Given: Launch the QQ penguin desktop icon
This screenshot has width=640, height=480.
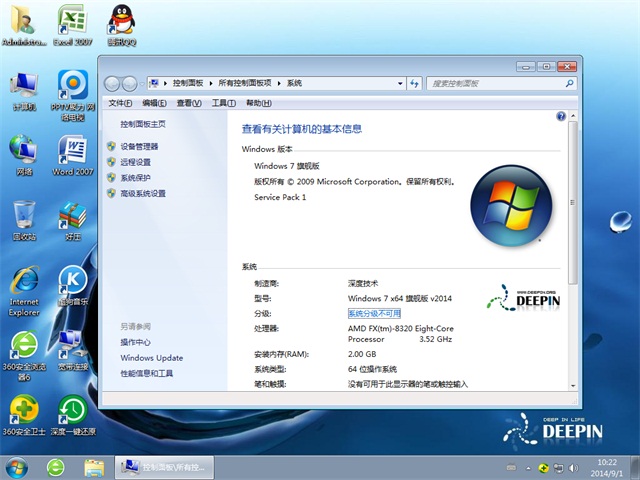Looking at the screenshot, I should click(x=122, y=25).
